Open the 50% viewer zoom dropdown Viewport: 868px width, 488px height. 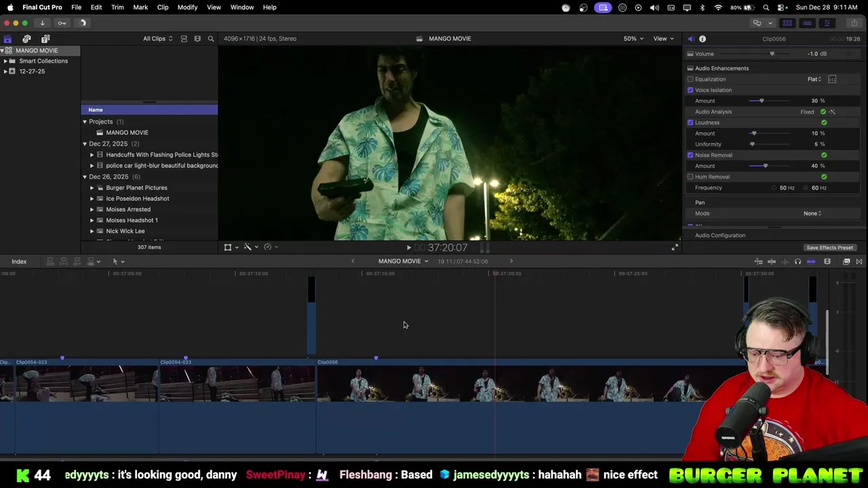coord(633,39)
